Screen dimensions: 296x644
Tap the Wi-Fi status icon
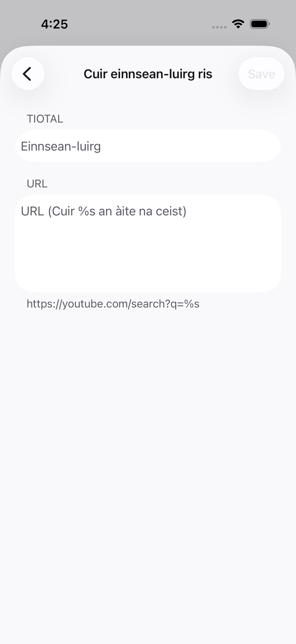point(238,24)
